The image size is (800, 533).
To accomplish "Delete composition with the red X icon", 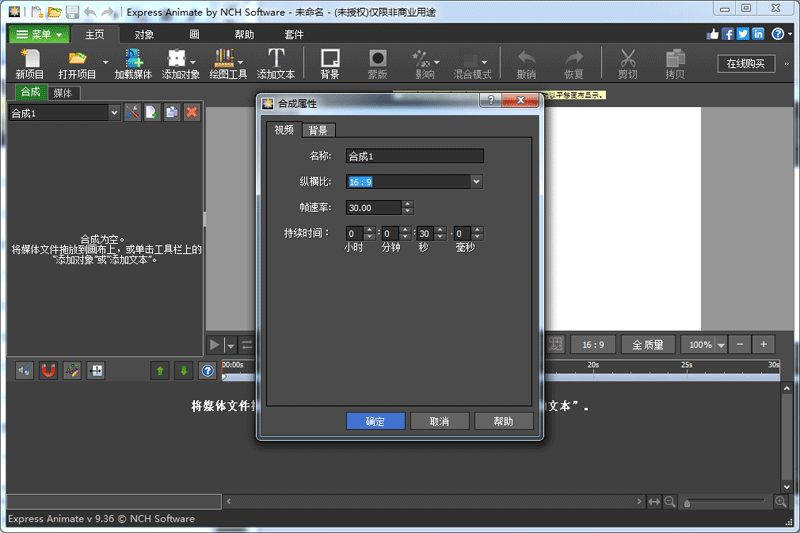I will pos(192,112).
